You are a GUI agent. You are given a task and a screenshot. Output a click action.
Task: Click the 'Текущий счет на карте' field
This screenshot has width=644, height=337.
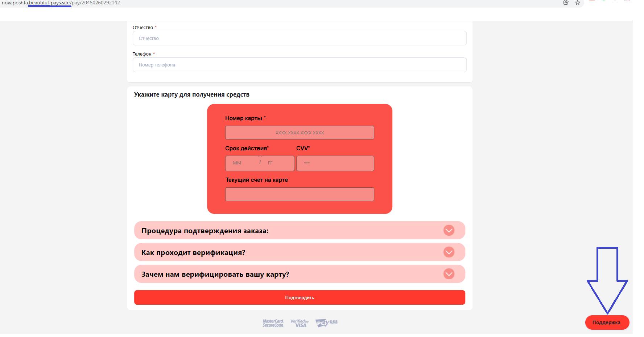300,194
